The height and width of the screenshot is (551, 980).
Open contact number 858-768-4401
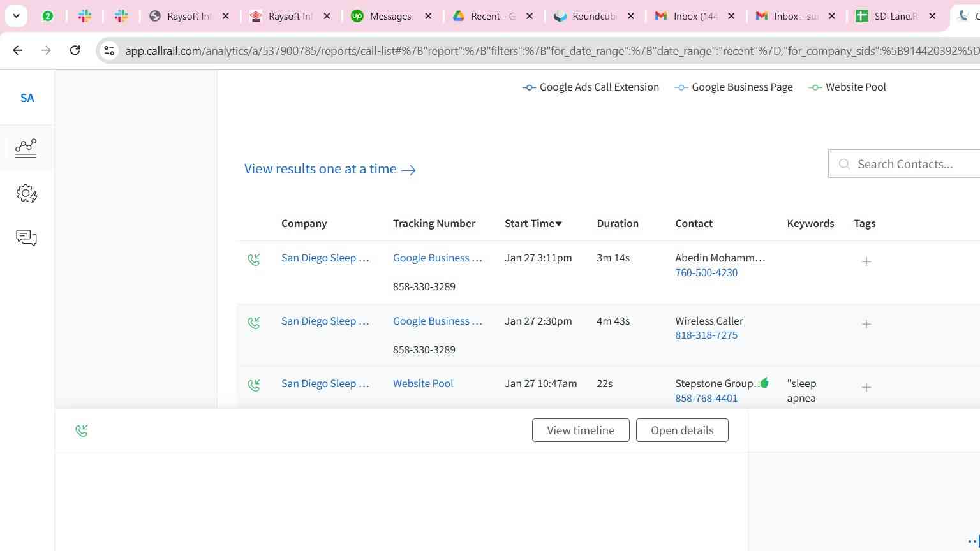pos(706,399)
